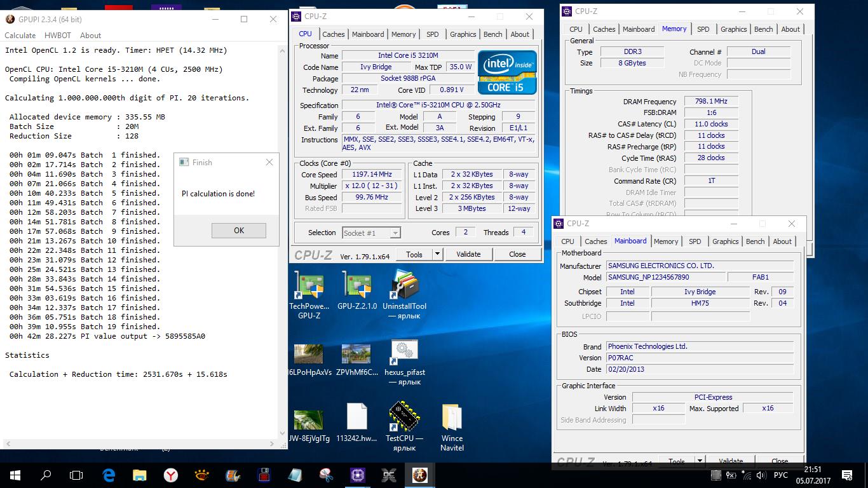Select the CPU Name field Intel Core i5 3210M
This screenshot has height=488, width=868.
click(x=407, y=55)
